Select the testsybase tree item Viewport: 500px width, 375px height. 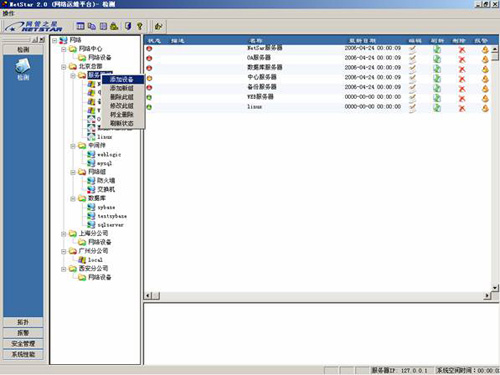pos(112,216)
